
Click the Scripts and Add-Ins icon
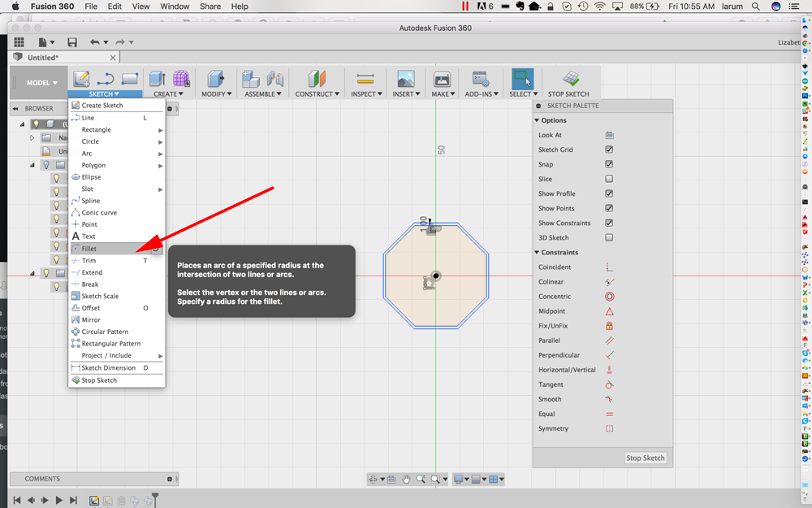click(481, 79)
